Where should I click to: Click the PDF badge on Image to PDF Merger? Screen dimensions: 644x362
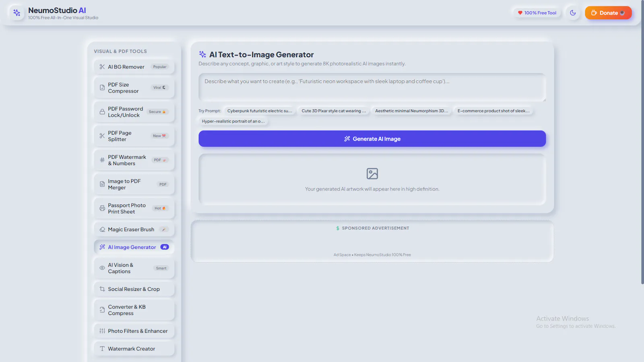point(163,184)
